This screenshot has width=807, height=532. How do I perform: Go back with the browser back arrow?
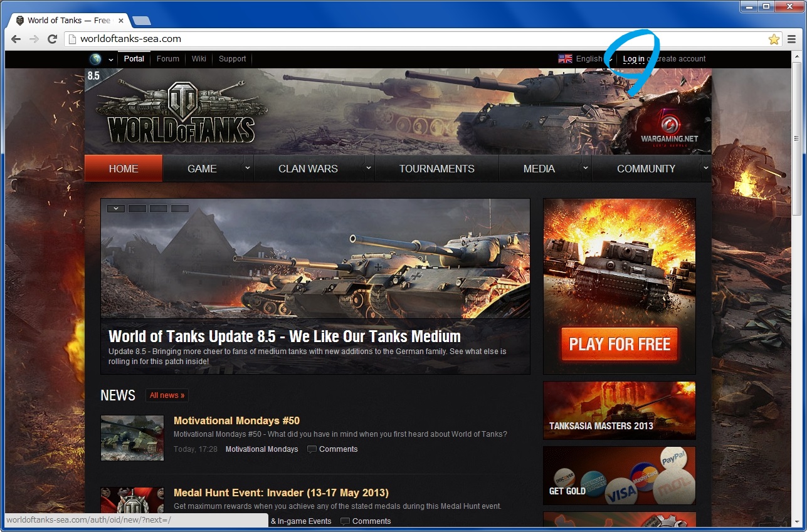[16, 39]
